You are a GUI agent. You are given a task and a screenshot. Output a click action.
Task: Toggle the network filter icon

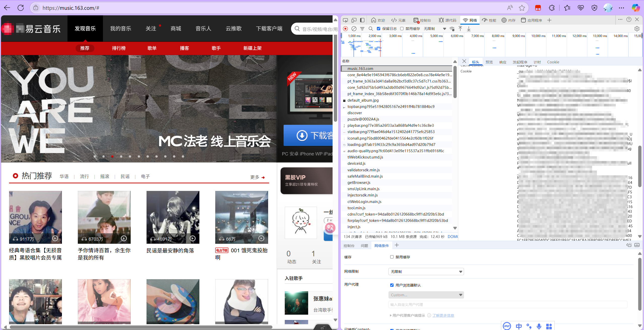tap(362, 29)
